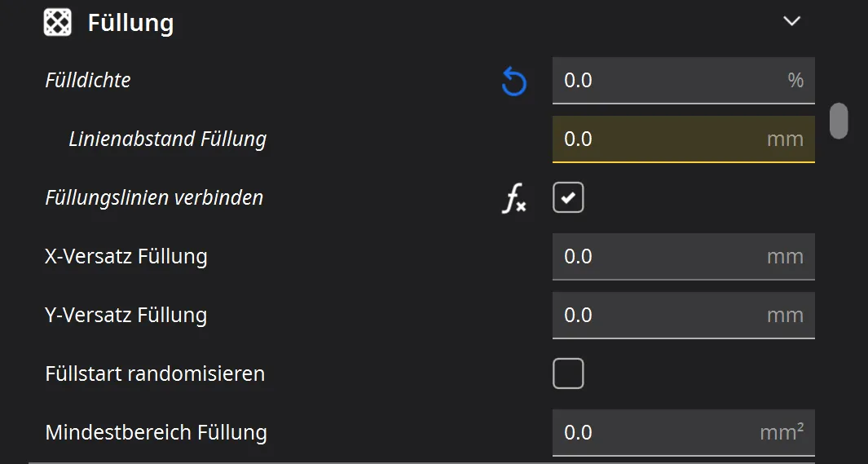Collapse the Füllung section using the chevron
The width and height of the screenshot is (868, 464).
(791, 21)
